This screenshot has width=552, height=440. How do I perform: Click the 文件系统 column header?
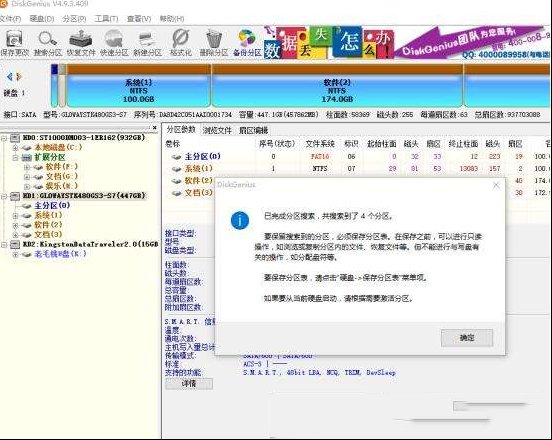(x=320, y=144)
